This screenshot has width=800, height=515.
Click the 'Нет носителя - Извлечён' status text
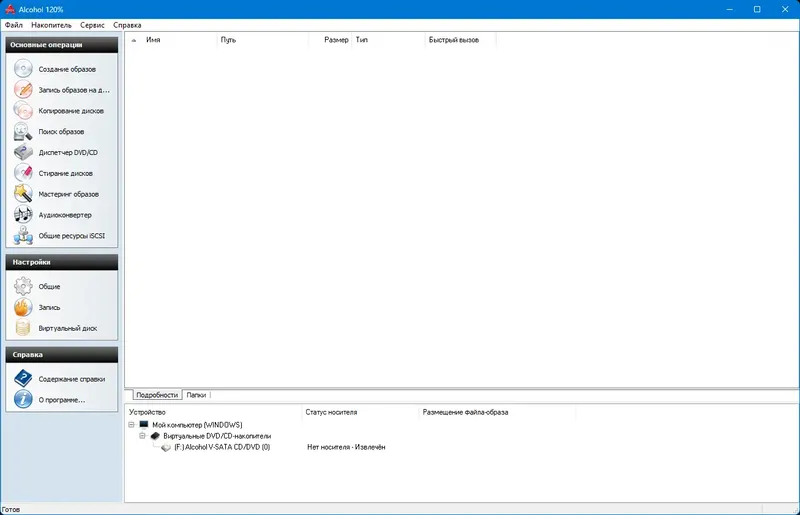pos(346,447)
